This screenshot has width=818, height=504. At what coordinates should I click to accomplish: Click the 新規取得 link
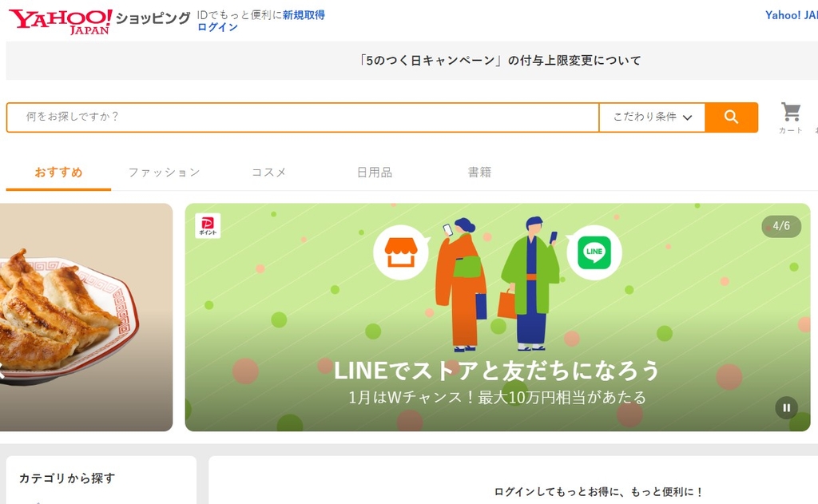[x=304, y=14]
